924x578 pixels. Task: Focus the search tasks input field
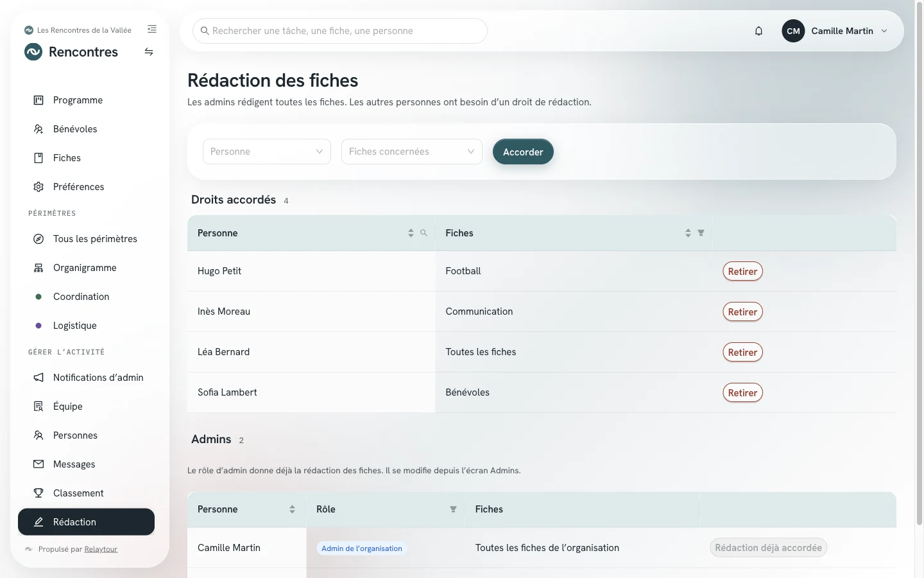[340, 31]
